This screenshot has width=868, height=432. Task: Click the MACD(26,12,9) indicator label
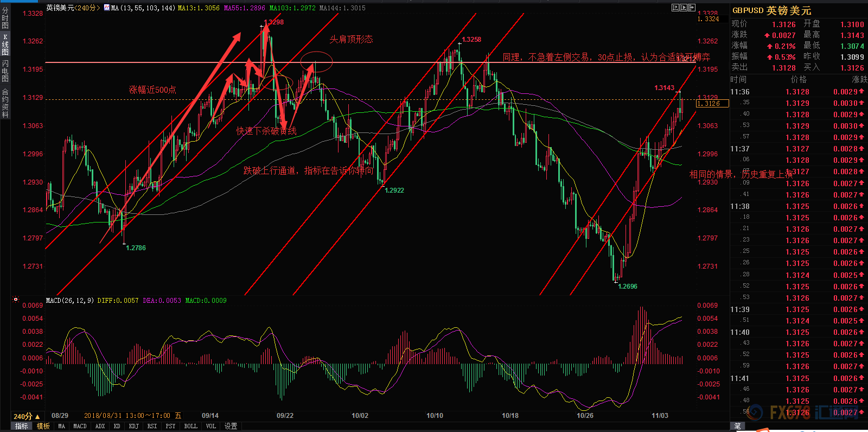[x=69, y=300]
